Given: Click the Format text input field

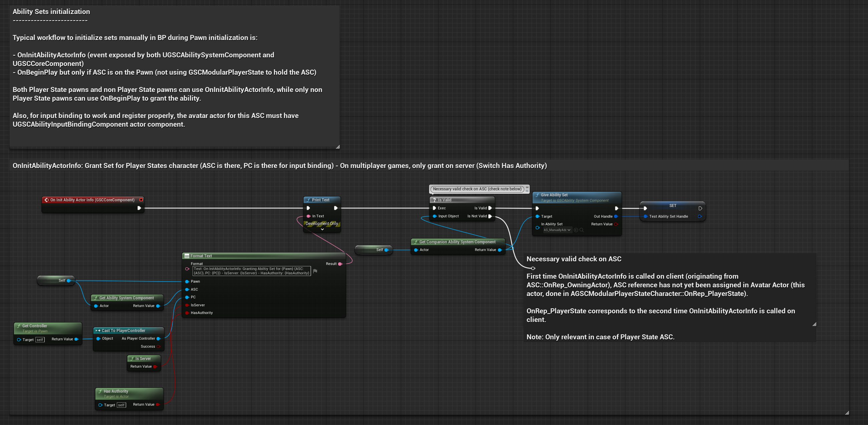Looking at the screenshot, I should tap(251, 271).
